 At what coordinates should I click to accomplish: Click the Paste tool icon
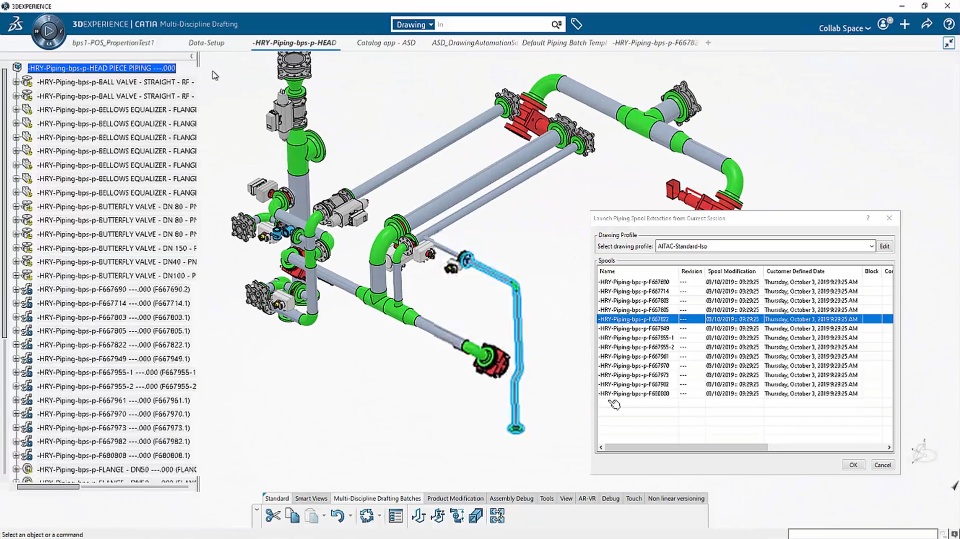tap(312, 516)
